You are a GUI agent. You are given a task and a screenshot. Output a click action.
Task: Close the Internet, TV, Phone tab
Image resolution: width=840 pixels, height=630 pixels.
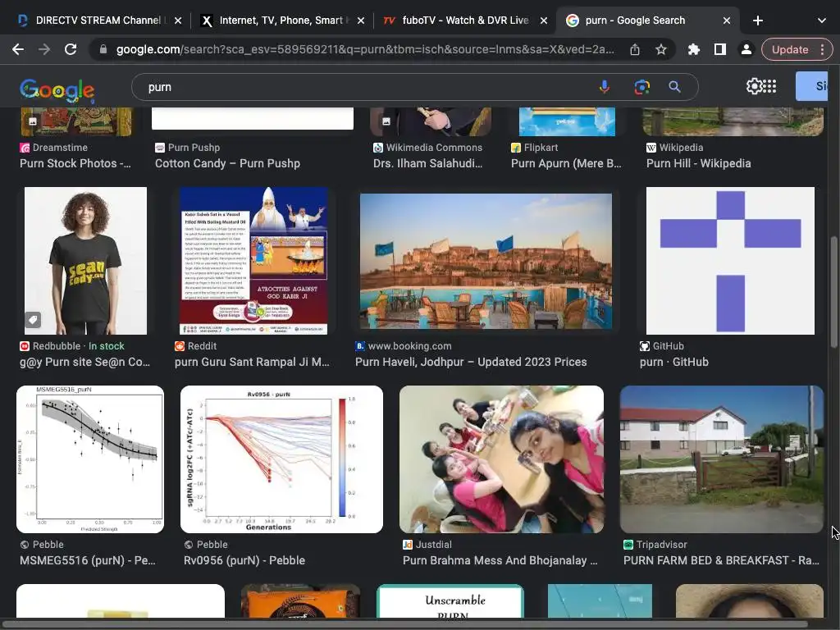point(361,21)
